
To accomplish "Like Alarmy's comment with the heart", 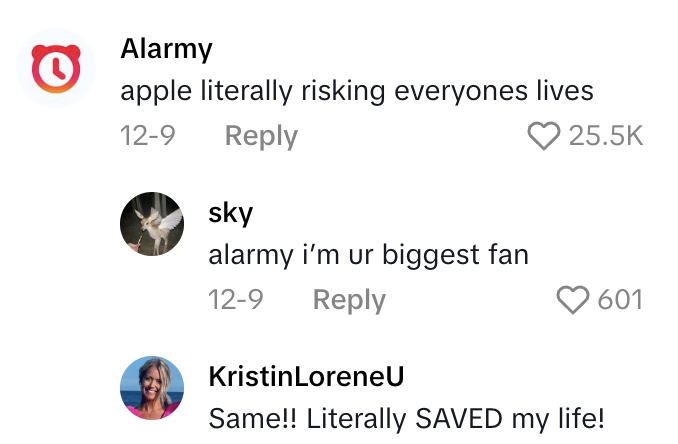I will pos(543,136).
